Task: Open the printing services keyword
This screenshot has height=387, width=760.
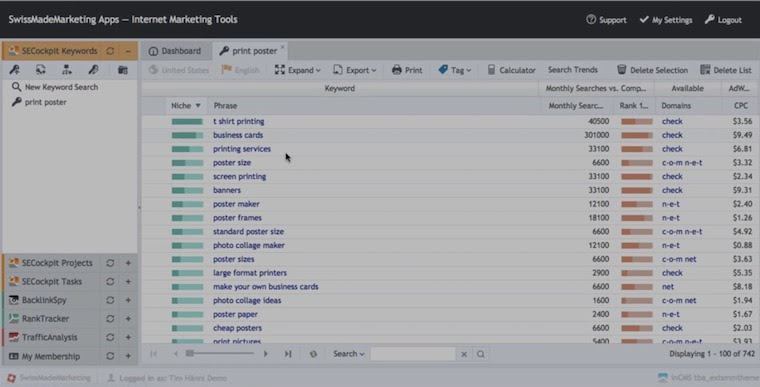Action: coord(242,149)
